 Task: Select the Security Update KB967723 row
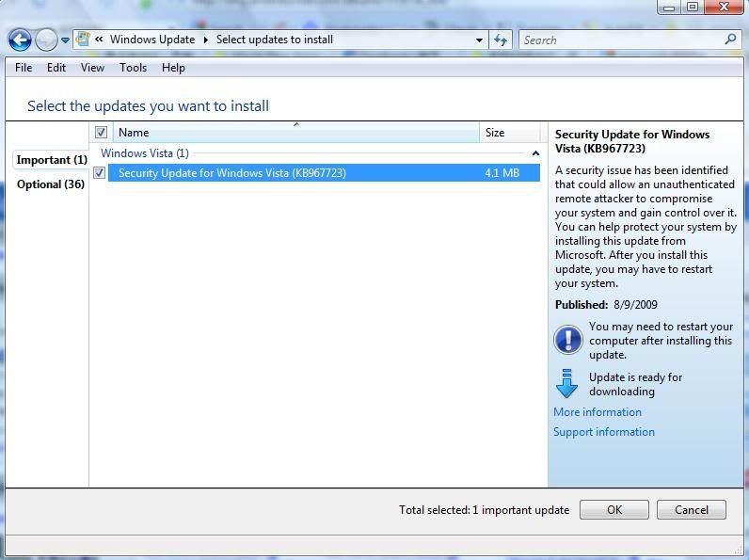click(324, 172)
